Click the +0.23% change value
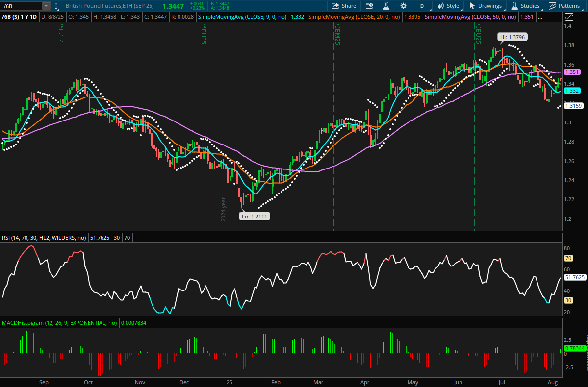Viewport: 588px width, 387px height. tap(197, 8)
